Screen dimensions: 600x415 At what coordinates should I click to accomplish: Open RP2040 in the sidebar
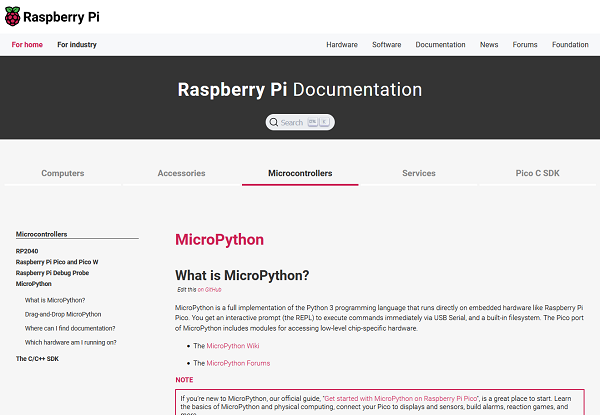tap(27, 251)
